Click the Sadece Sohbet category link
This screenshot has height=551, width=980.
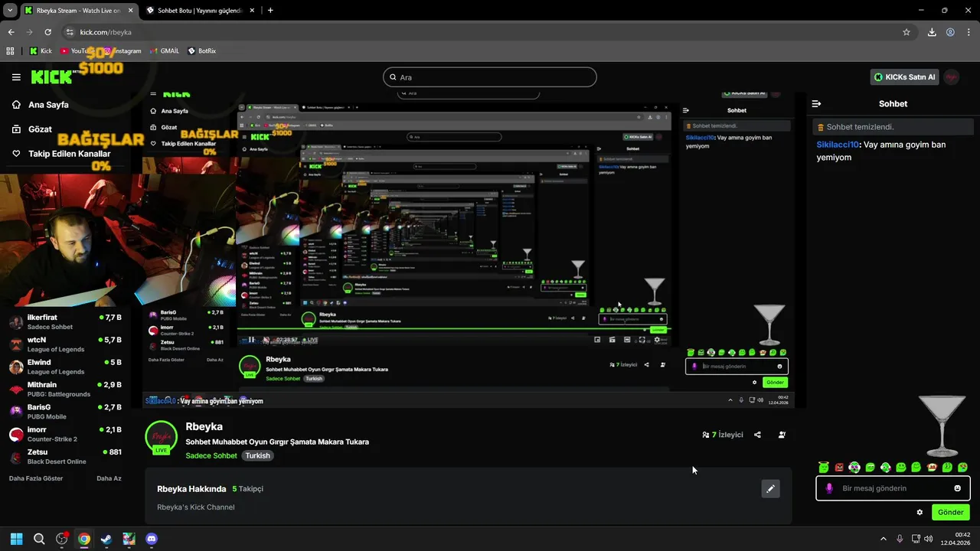point(211,455)
